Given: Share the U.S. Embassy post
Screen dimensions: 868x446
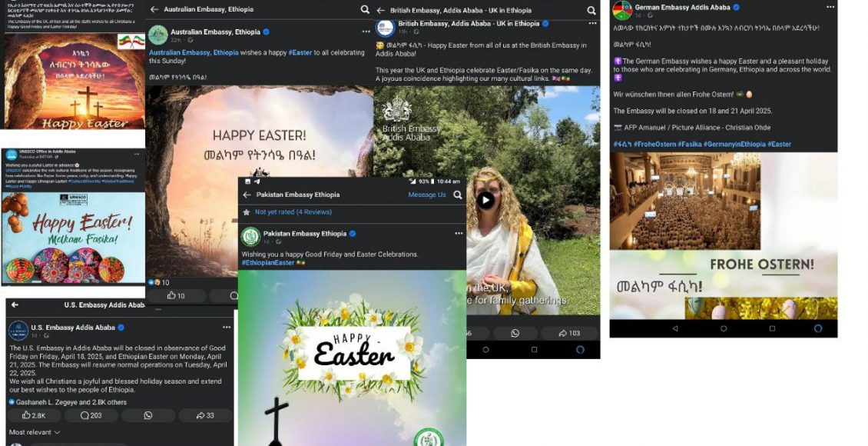Looking at the screenshot, I should (x=204, y=415).
